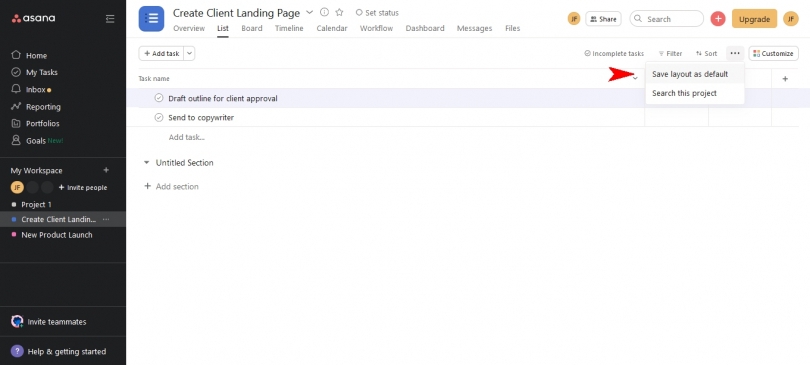Click the Upgrade button
The height and width of the screenshot is (365, 810).
tap(754, 19)
